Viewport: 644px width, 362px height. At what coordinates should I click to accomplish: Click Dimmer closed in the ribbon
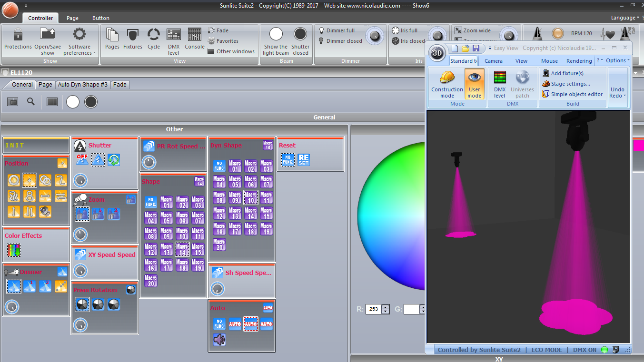coord(340,41)
